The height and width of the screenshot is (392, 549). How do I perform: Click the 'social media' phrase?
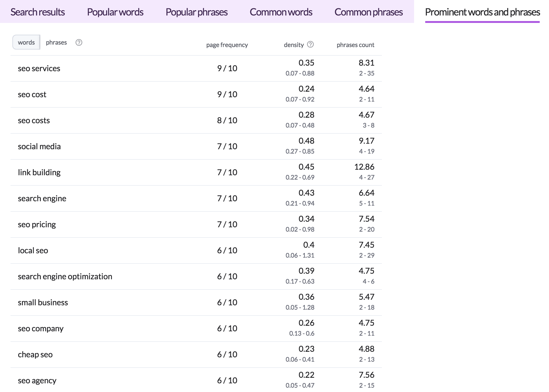pos(39,146)
